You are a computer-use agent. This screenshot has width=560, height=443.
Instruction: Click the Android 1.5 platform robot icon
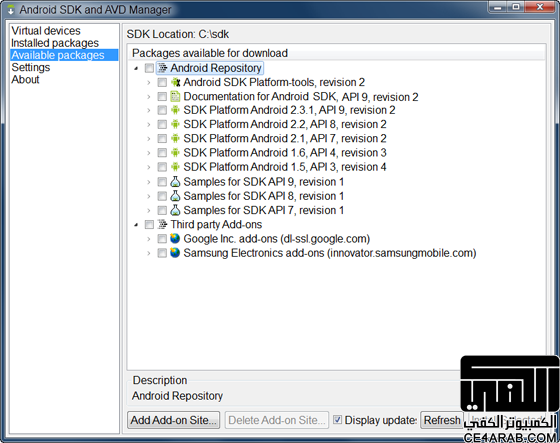tap(175, 167)
